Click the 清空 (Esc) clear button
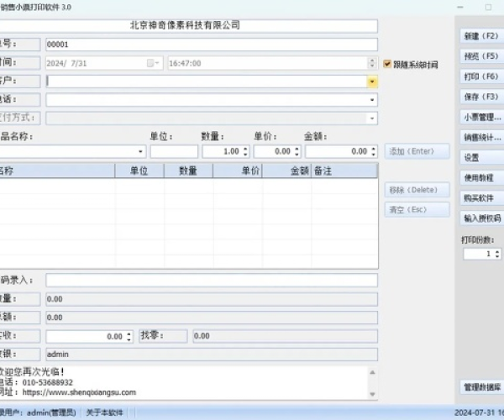 point(417,210)
